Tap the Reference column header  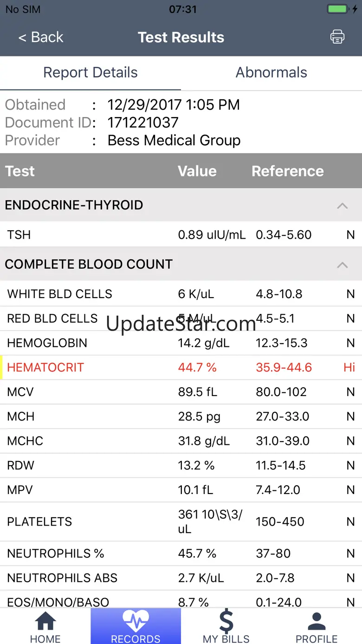(287, 171)
